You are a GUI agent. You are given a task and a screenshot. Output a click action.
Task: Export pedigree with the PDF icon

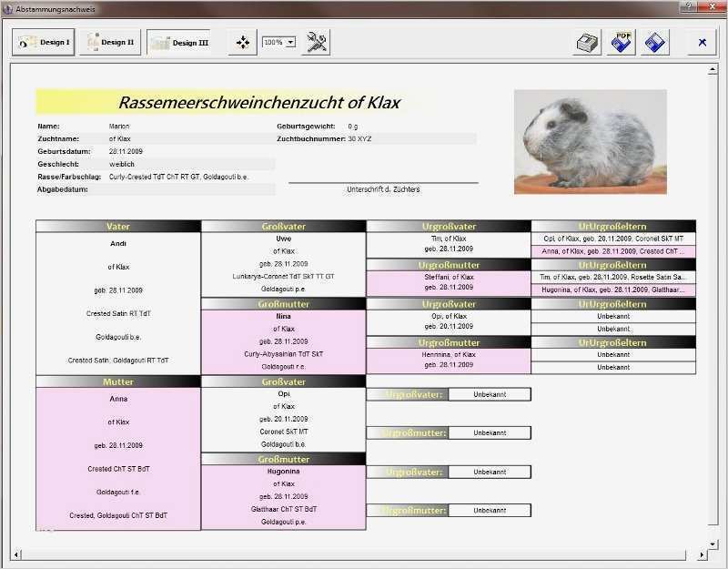tap(622, 42)
